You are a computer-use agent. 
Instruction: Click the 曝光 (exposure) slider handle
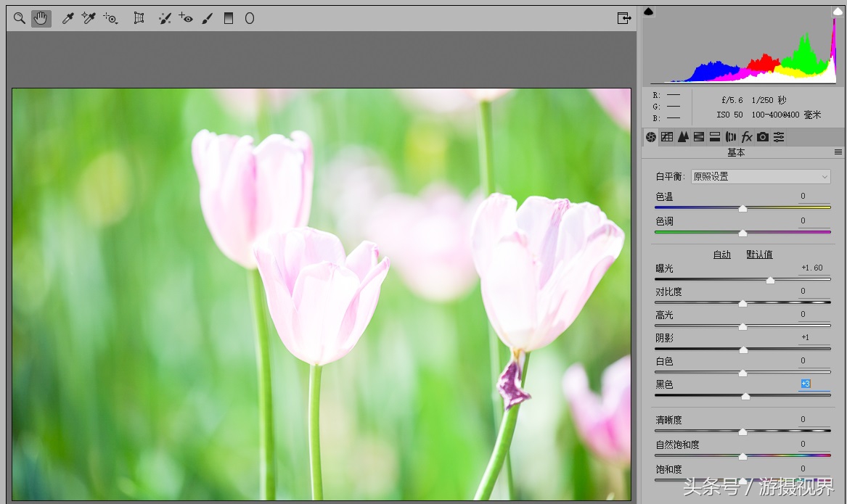(770, 280)
